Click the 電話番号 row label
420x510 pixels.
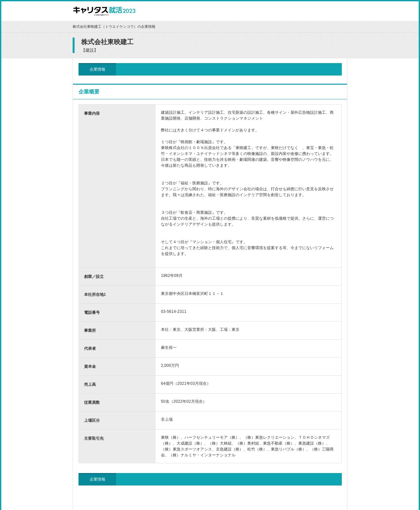(x=92, y=313)
